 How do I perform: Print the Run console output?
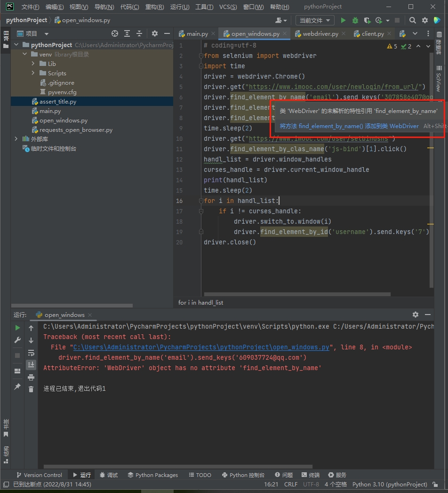[31, 377]
